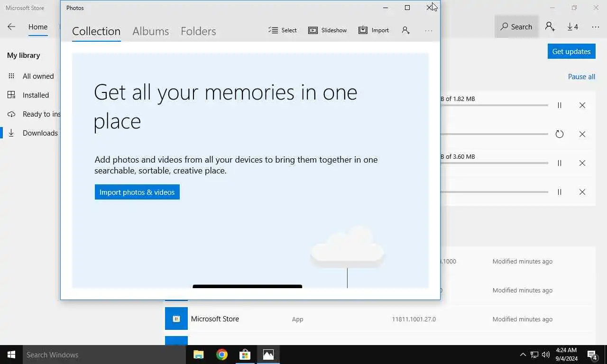607x364 pixels.
Task: Open Select mode in Photos toolbar
Action: pyautogui.click(x=283, y=30)
